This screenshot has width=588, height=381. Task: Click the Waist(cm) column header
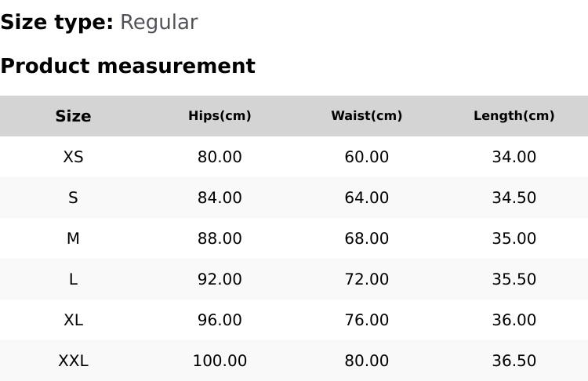(366, 116)
